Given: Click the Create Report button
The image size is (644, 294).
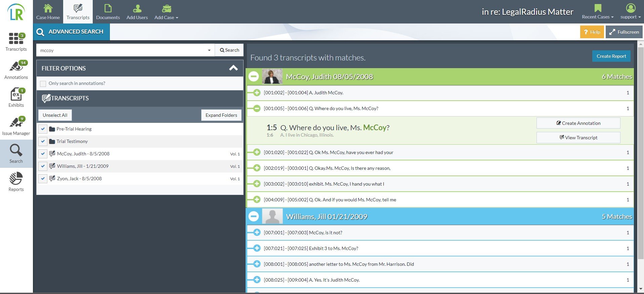Looking at the screenshot, I should (x=611, y=56).
